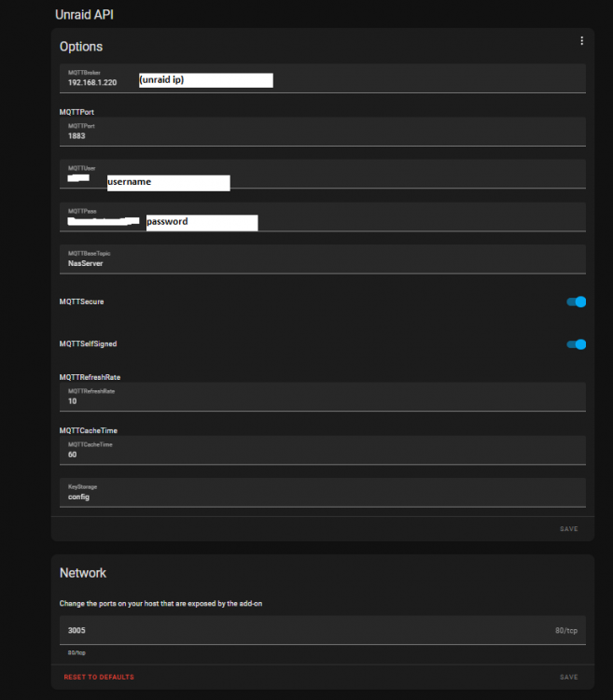Click the MQTTUser input field
This screenshot has width=613, height=700.
tap(323, 175)
